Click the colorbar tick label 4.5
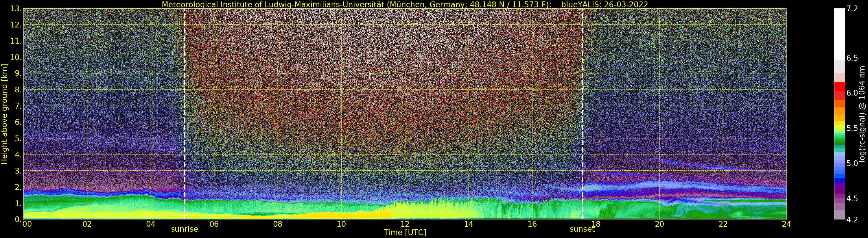 pos(852,199)
